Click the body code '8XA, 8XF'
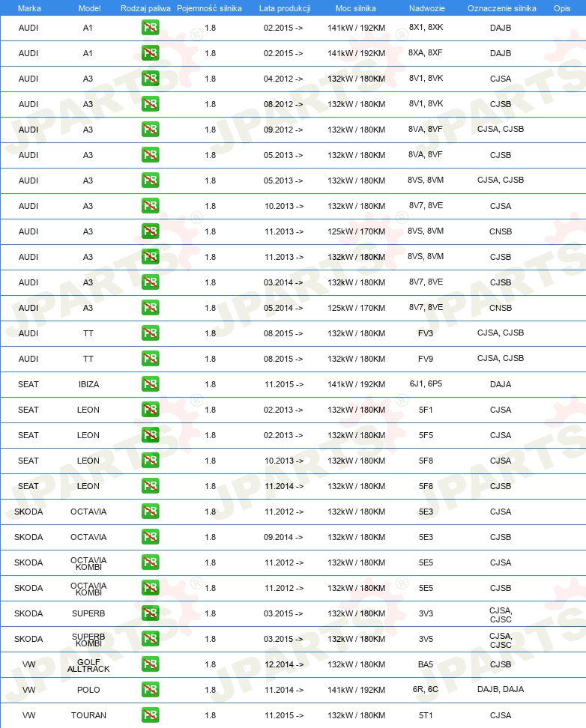The height and width of the screenshot is (728, 586). (x=425, y=53)
